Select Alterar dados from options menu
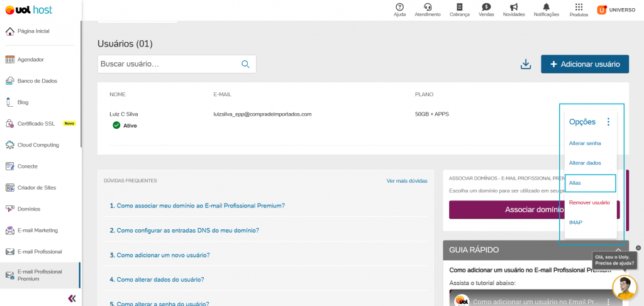The image size is (644, 306). point(585,163)
